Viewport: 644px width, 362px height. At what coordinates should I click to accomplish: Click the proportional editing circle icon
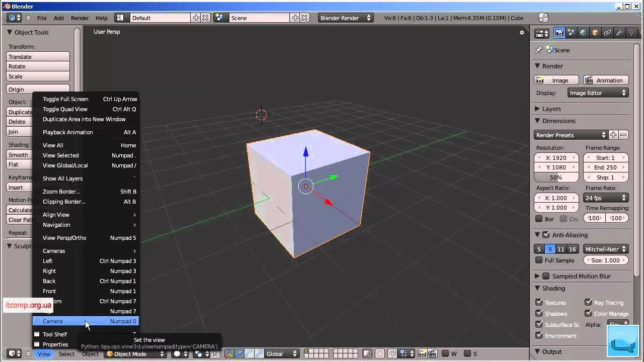380,354
